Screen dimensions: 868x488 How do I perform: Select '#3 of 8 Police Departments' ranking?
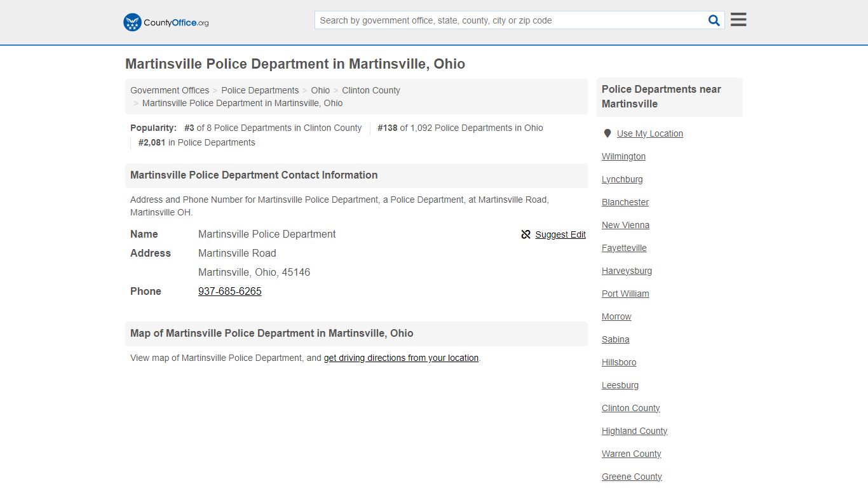coord(273,128)
